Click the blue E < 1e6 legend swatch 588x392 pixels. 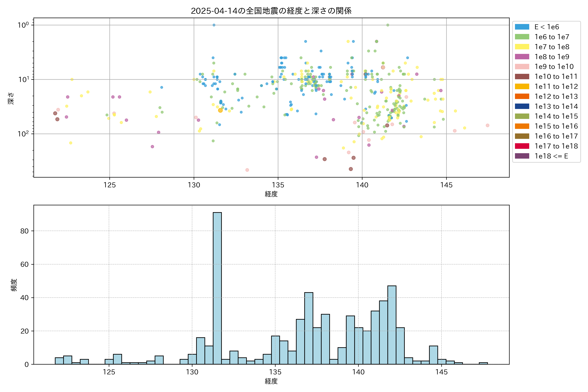(522, 27)
